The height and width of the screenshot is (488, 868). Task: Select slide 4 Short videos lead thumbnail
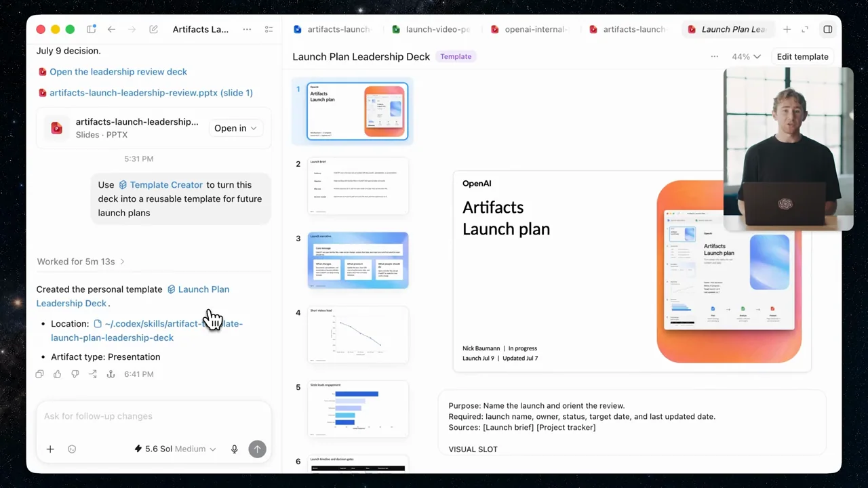click(x=358, y=335)
